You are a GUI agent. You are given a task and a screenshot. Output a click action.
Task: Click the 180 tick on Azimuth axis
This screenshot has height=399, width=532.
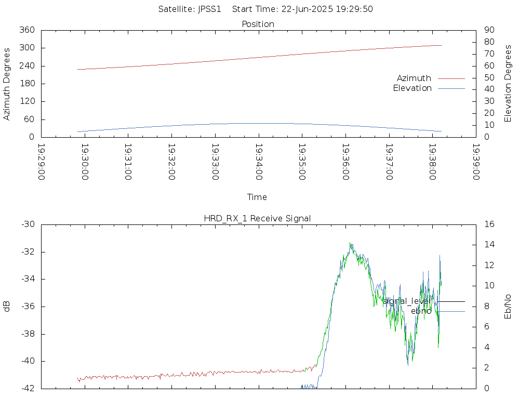point(27,84)
